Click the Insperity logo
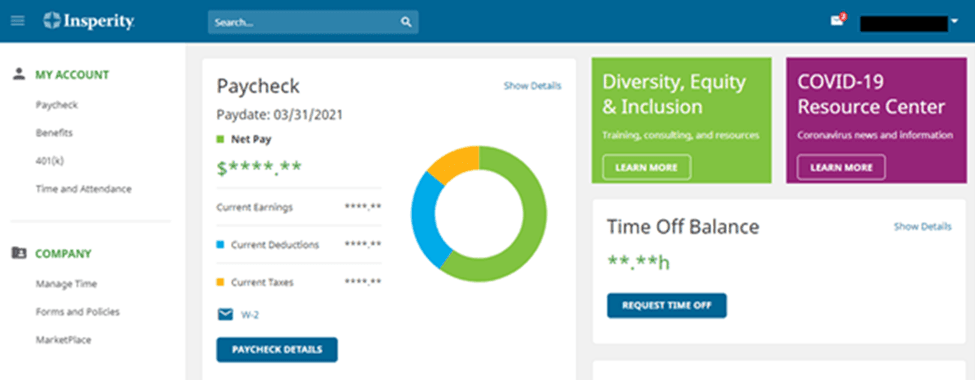 point(89,21)
